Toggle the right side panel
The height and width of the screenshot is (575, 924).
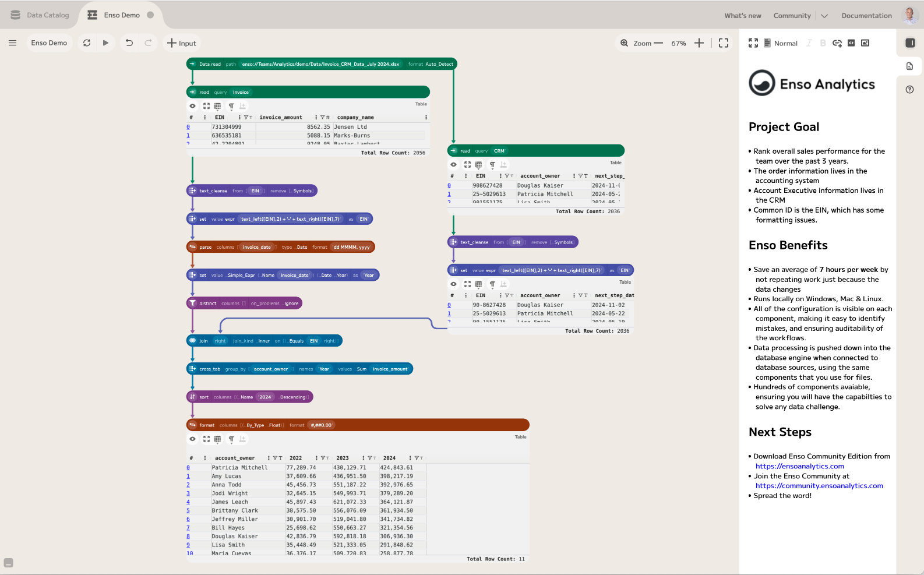pyautogui.click(x=910, y=43)
